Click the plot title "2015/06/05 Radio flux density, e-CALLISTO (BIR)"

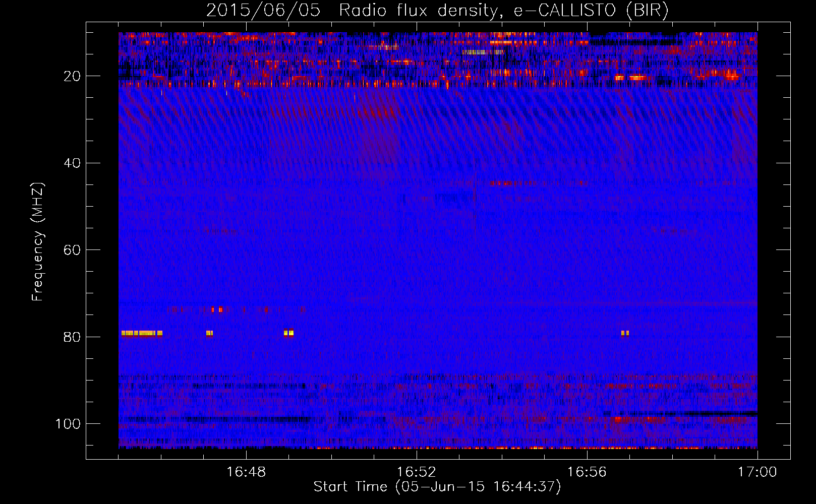click(x=437, y=10)
